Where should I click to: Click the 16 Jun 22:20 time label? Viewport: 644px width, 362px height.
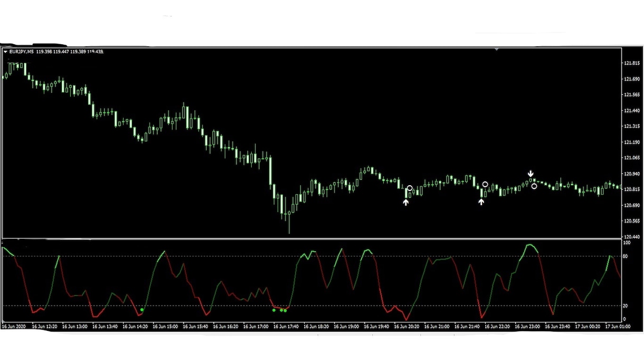[x=498, y=327]
